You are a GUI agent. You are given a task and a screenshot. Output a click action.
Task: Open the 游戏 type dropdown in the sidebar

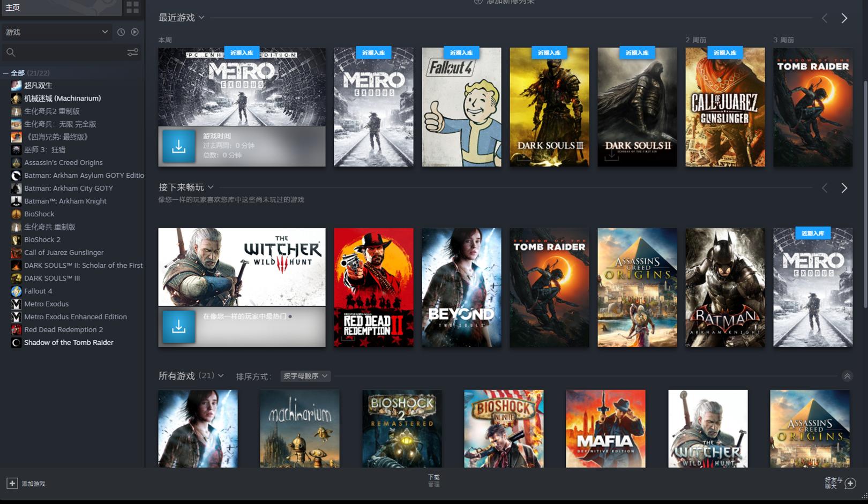[57, 32]
